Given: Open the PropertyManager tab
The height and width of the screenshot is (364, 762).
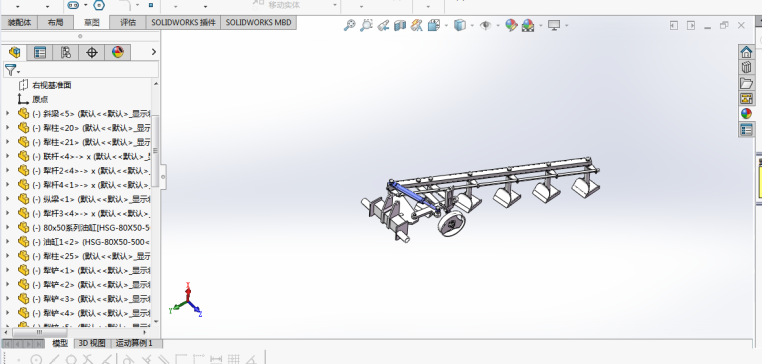Looking at the screenshot, I should coord(40,52).
